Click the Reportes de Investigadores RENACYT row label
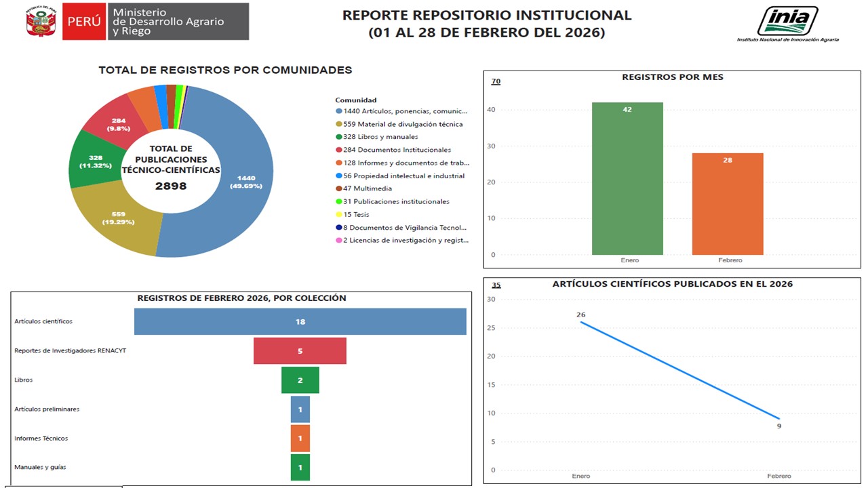Screen dimensions: 868x488 71,350
